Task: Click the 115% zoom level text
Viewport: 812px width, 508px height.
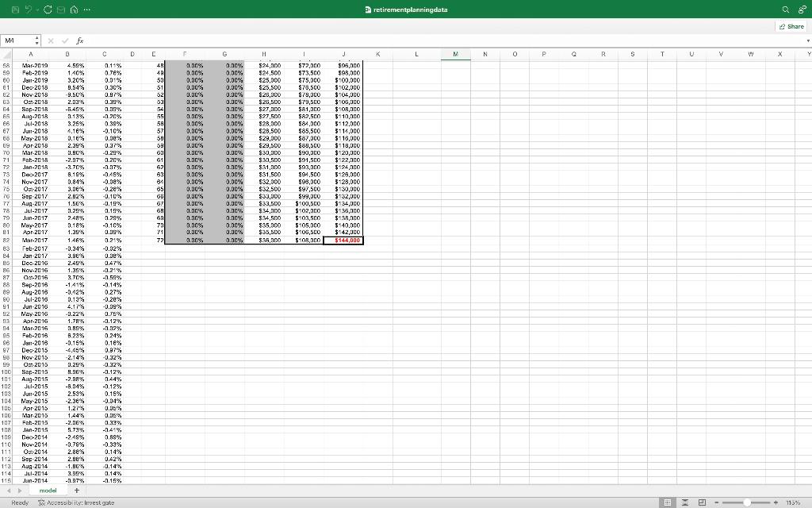Action: 793,502
